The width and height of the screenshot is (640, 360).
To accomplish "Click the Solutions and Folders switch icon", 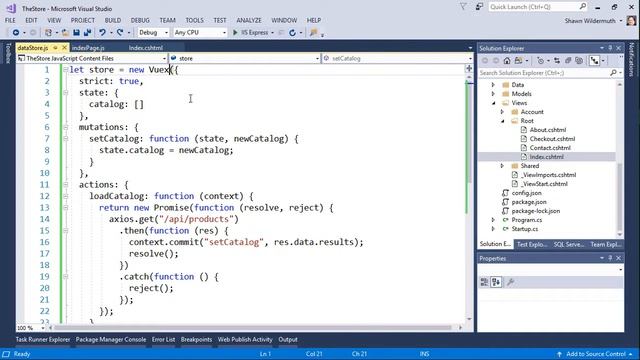I will coord(518,61).
